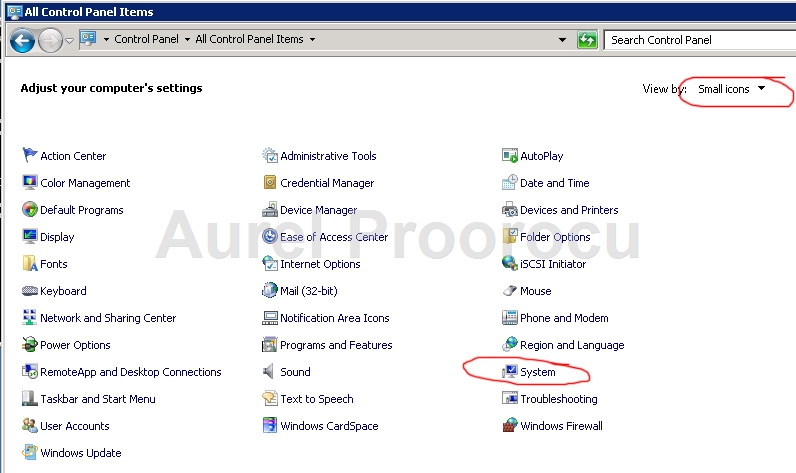
Task: Click the Sound speaker icon
Action: [x=269, y=371]
